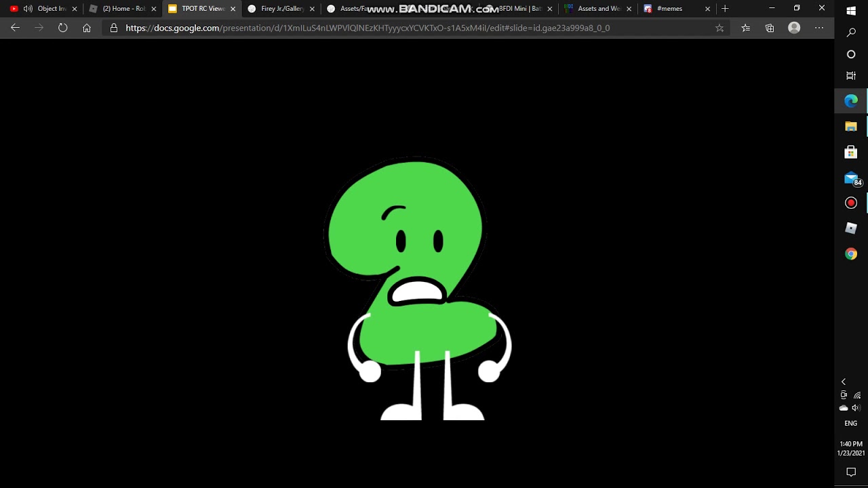This screenshot has height=488, width=868.
Task: Close the TPOT RC Viewer tab
Action: (x=233, y=9)
